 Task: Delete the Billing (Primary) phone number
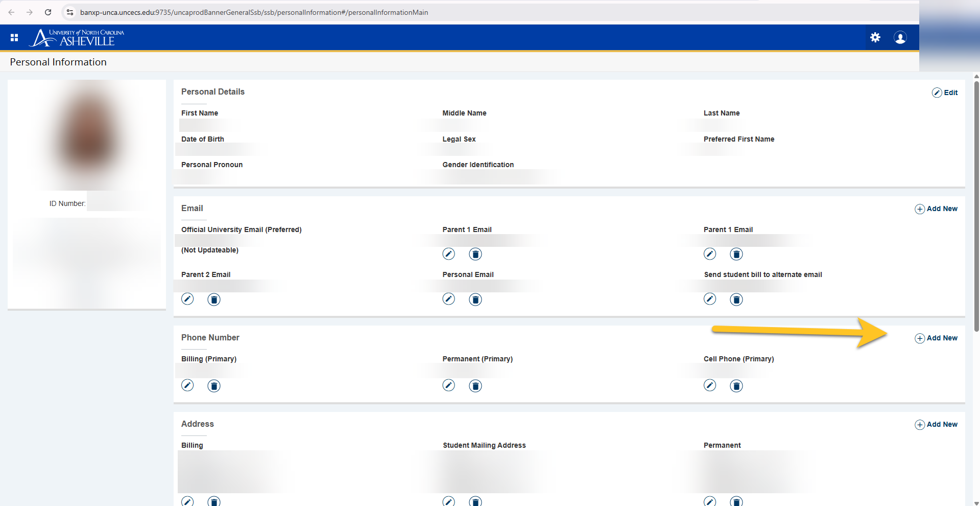point(214,386)
